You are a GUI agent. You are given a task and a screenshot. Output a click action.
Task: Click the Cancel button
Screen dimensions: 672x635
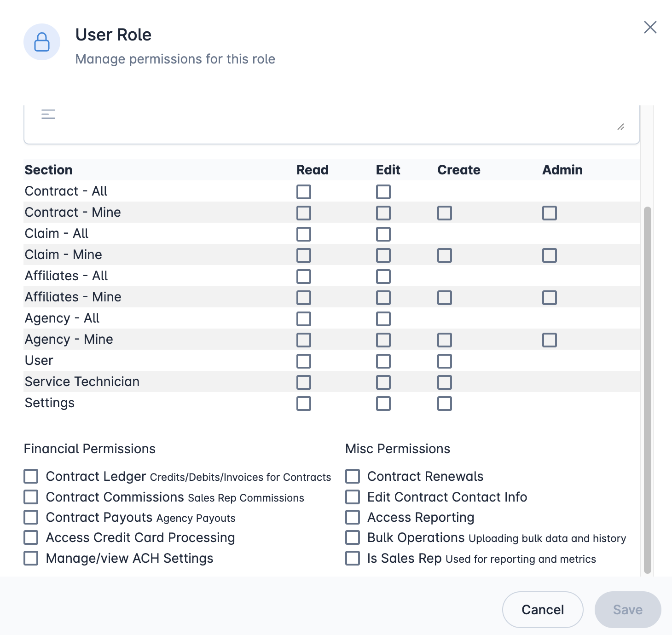(543, 610)
